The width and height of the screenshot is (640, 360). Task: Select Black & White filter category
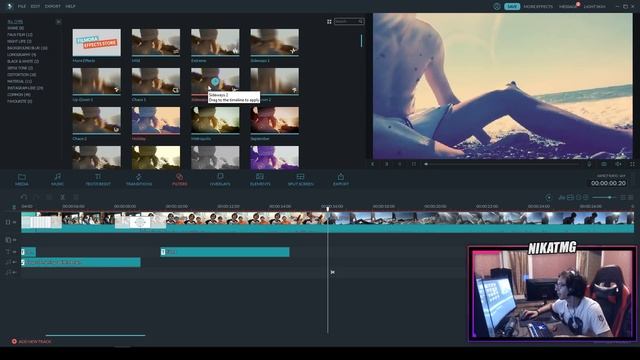tap(23, 61)
